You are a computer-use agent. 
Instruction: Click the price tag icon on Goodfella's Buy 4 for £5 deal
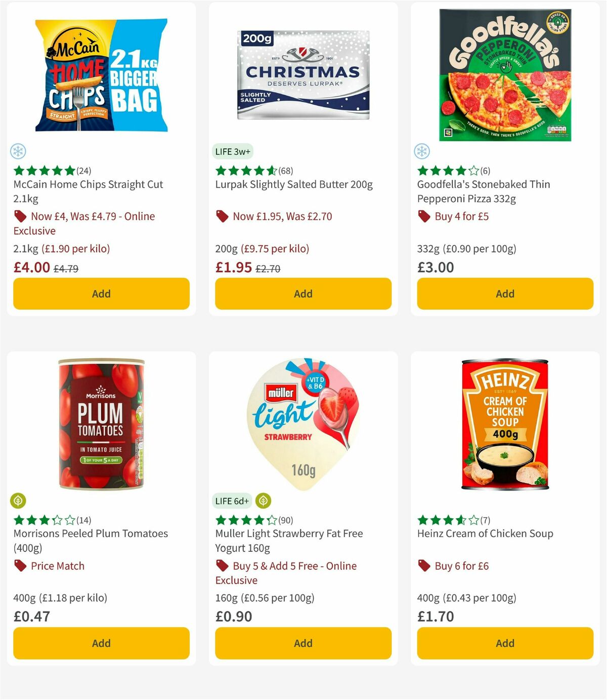424,216
